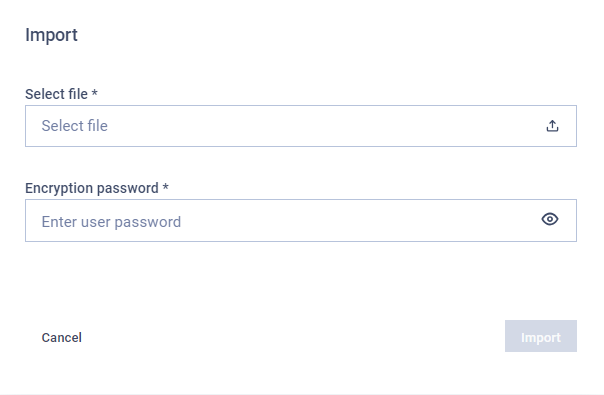Click the Import dialog heading
The image size is (604, 395).
coord(51,35)
